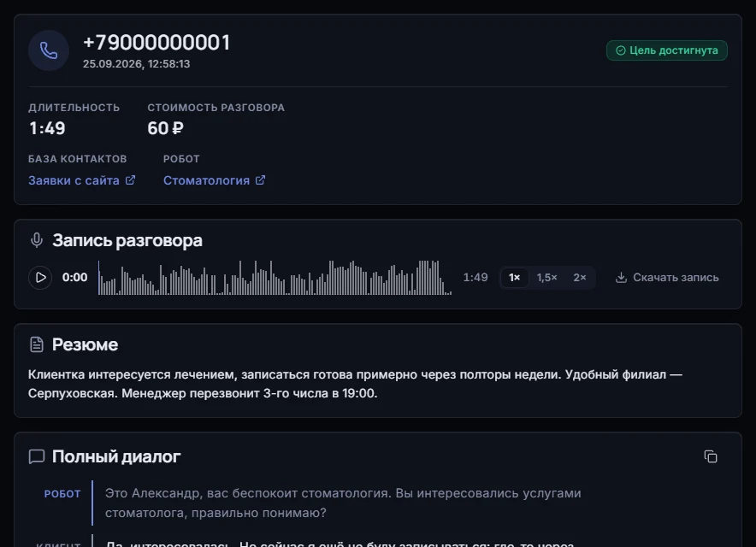Image resolution: width=756 pixels, height=547 pixels.
Task: Click the Полный диалог heading
Action: [x=116, y=456]
